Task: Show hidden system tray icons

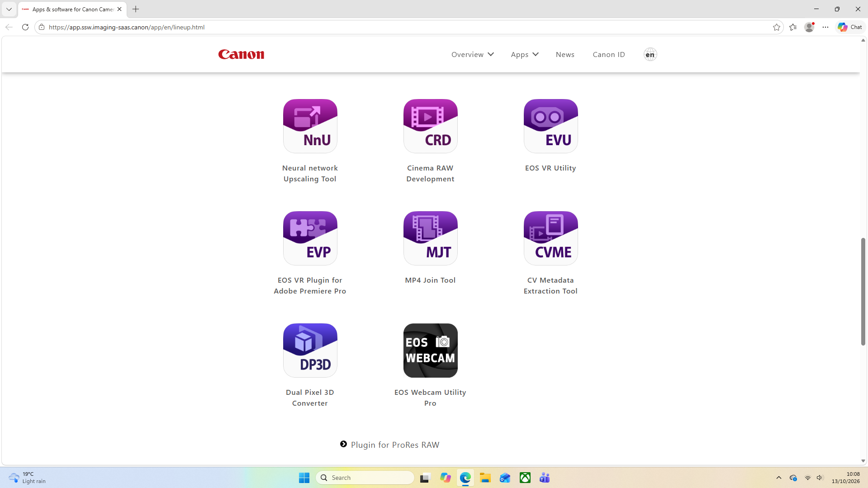Action: (778, 478)
